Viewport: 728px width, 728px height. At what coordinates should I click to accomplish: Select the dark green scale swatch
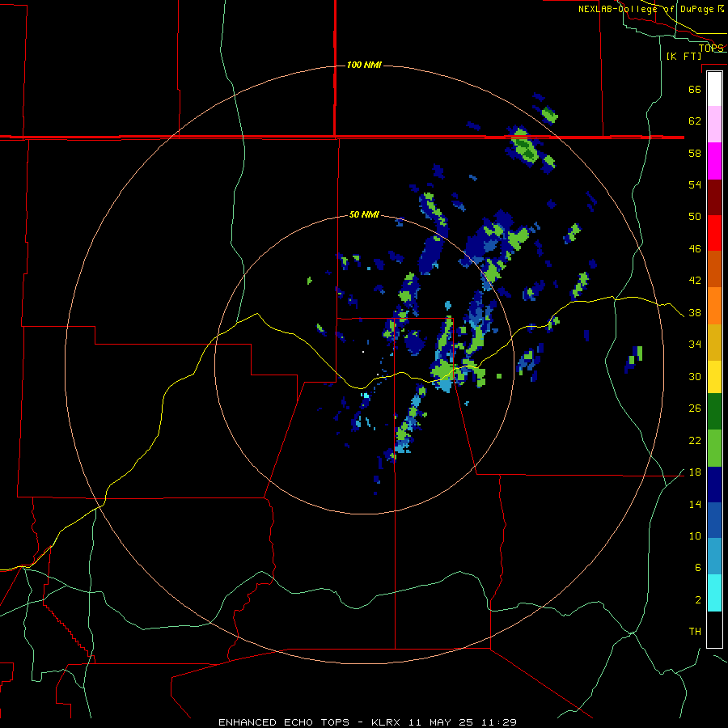click(714, 412)
